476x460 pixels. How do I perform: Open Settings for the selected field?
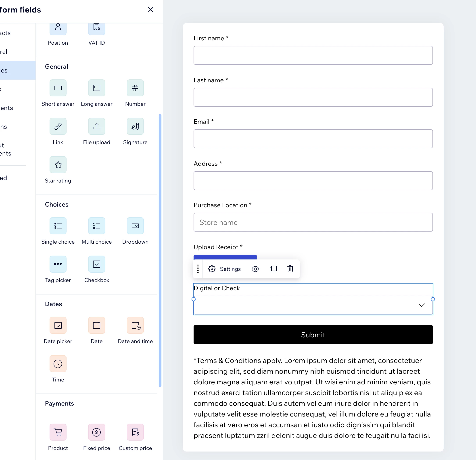tap(224, 269)
